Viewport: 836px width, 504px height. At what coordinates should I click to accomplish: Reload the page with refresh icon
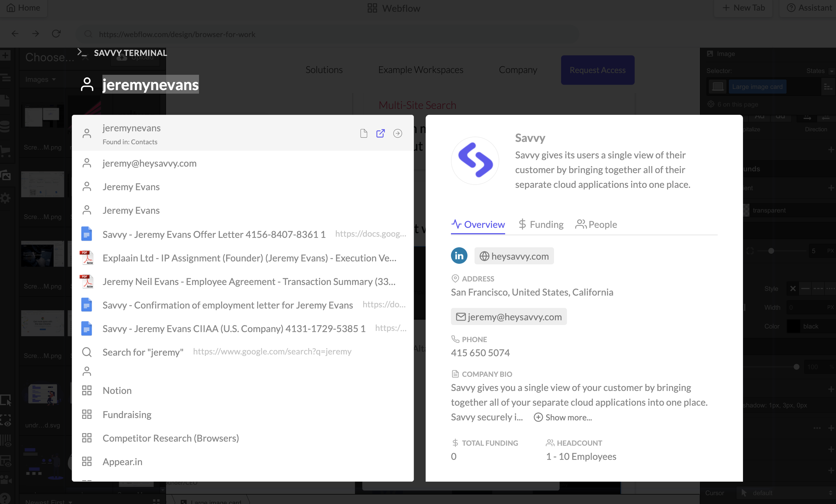(56, 34)
